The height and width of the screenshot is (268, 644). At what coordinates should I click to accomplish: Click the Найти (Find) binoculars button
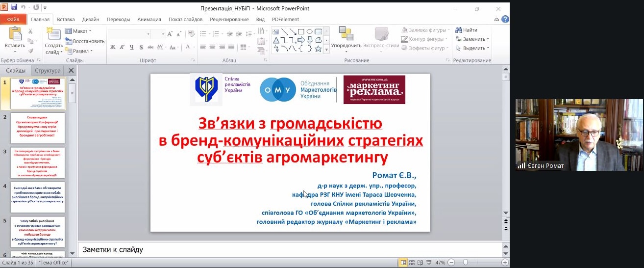[x=466, y=30]
